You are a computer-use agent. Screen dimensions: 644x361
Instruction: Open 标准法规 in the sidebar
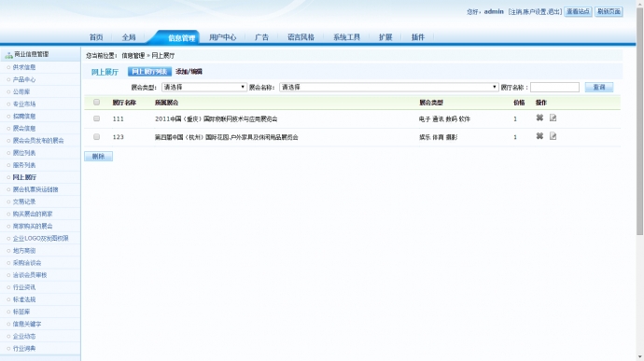click(x=24, y=299)
